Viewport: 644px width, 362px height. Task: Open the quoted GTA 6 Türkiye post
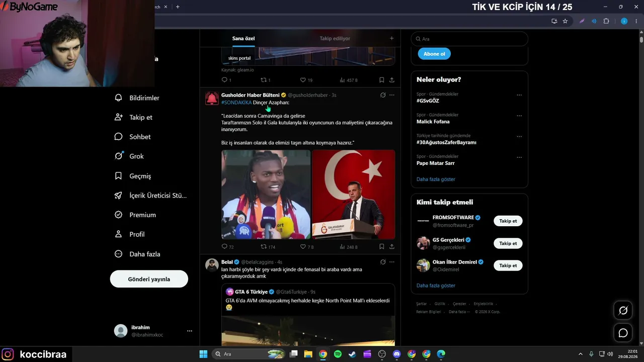click(x=308, y=314)
